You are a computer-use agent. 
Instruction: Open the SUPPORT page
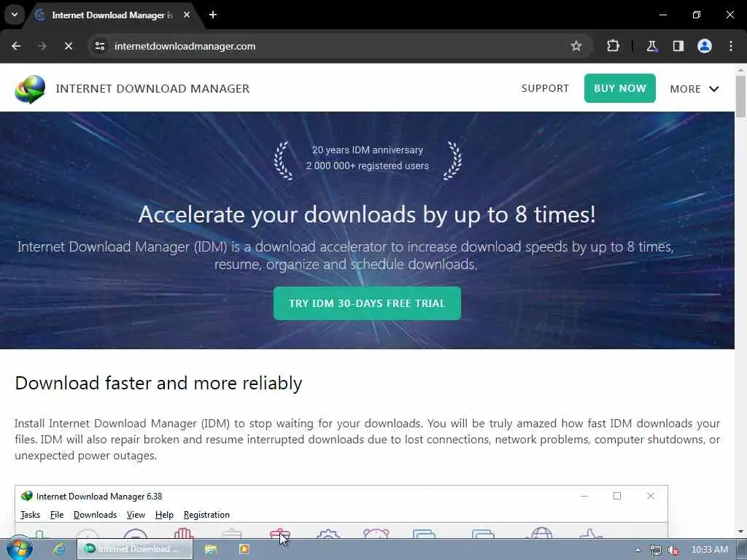pyautogui.click(x=545, y=88)
